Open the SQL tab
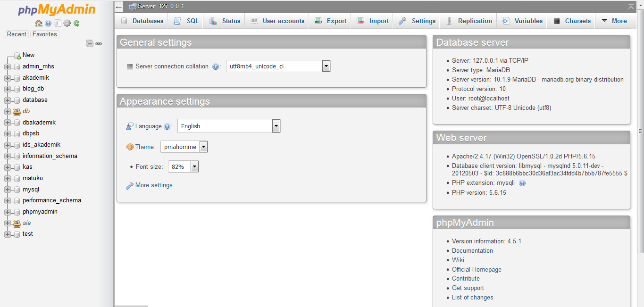 click(186, 21)
